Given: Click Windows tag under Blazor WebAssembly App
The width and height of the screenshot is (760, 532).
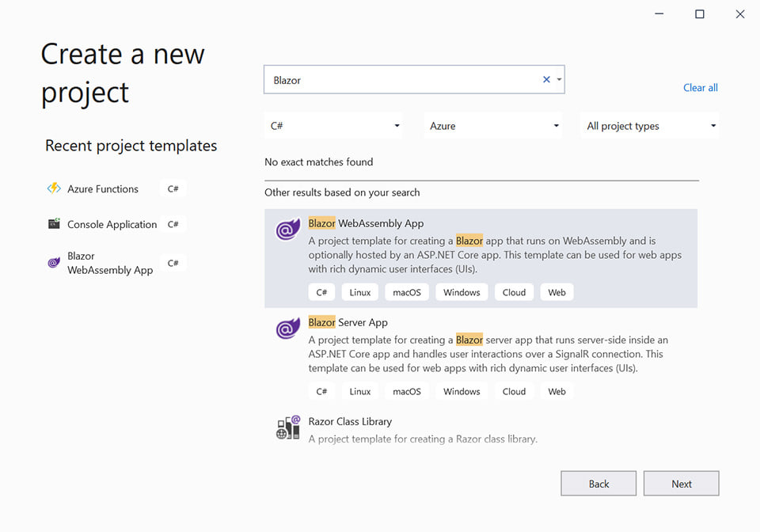Looking at the screenshot, I should coord(462,292).
